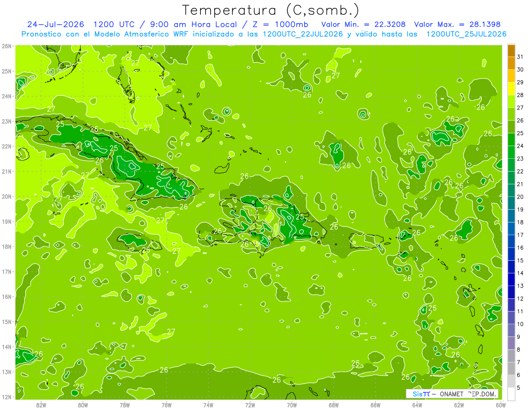Click longitude axis label "74W"

pos(208,404)
